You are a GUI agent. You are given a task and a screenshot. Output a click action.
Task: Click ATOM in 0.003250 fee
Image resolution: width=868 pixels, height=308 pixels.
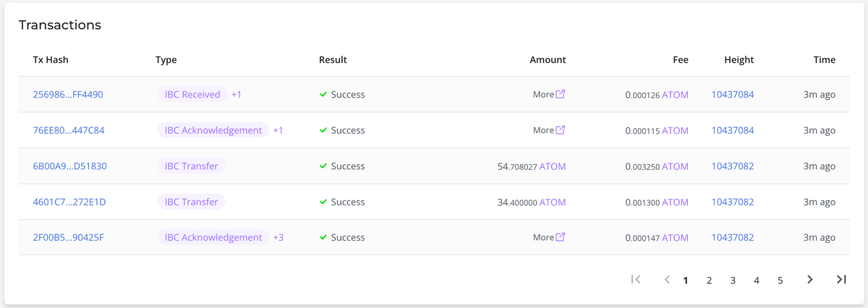[x=676, y=166]
